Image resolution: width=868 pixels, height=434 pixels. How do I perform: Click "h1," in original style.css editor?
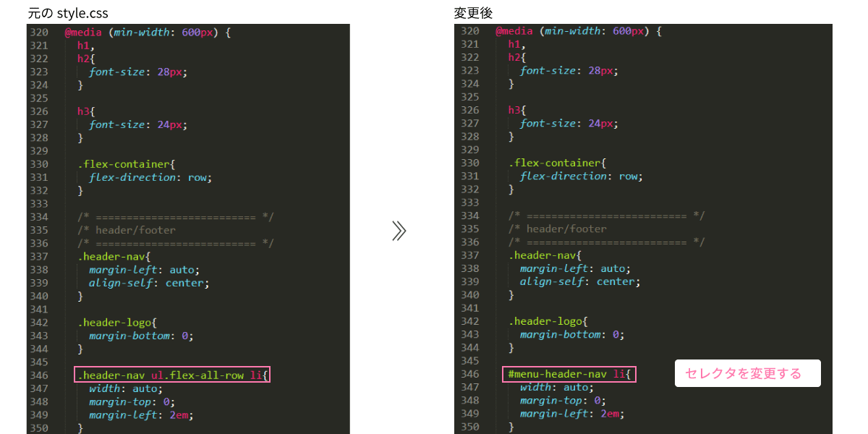87,46
